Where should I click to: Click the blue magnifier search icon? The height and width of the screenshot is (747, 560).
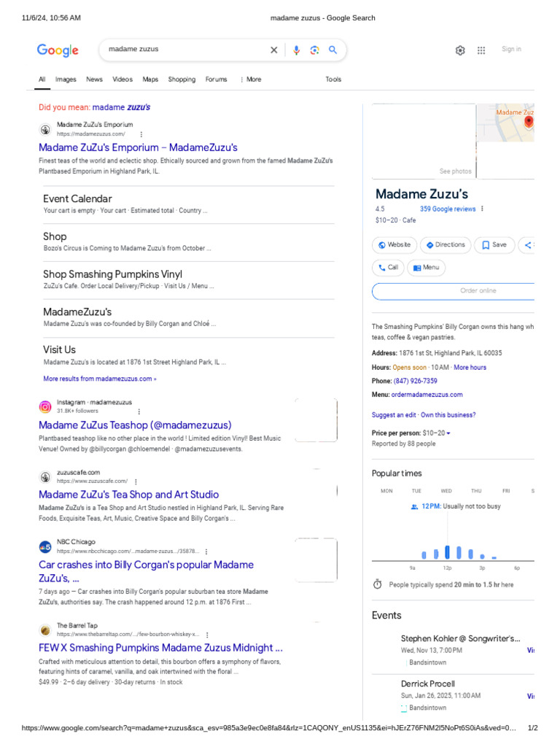(x=332, y=50)
